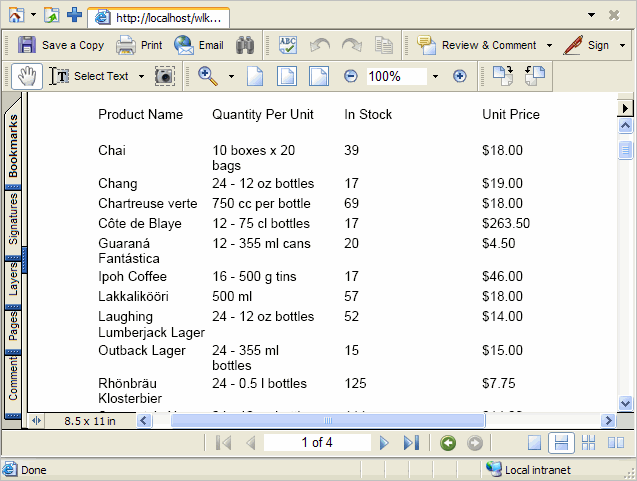Open the Bookmarks side tab
Image resolution: width=637 pixels, height=481 pixels.
coord(13,145)
